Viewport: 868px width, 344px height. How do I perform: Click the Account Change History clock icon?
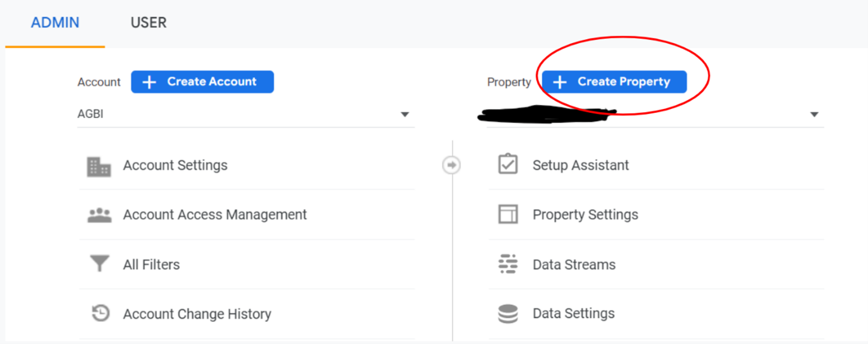click(100, 314)
